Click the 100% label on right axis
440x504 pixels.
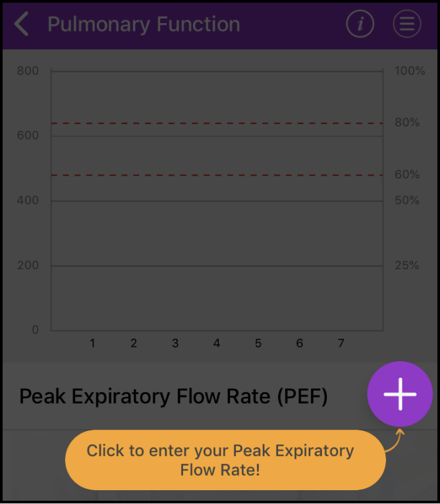[410, 71]
